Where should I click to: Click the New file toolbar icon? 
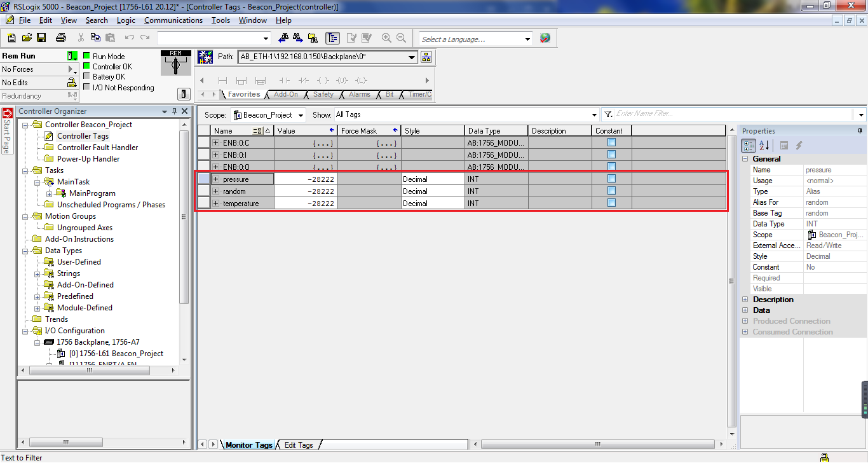(x=12, y=38)
